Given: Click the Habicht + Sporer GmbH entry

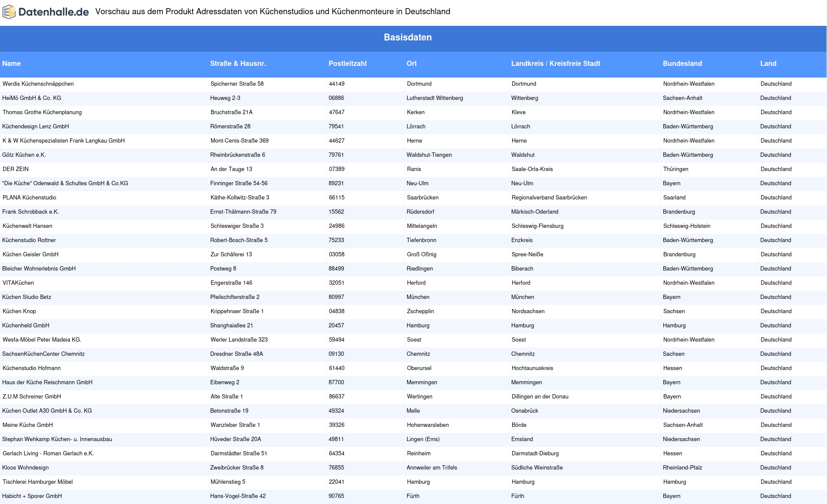Looking at the screenshot, I should [x=32, y=496].
